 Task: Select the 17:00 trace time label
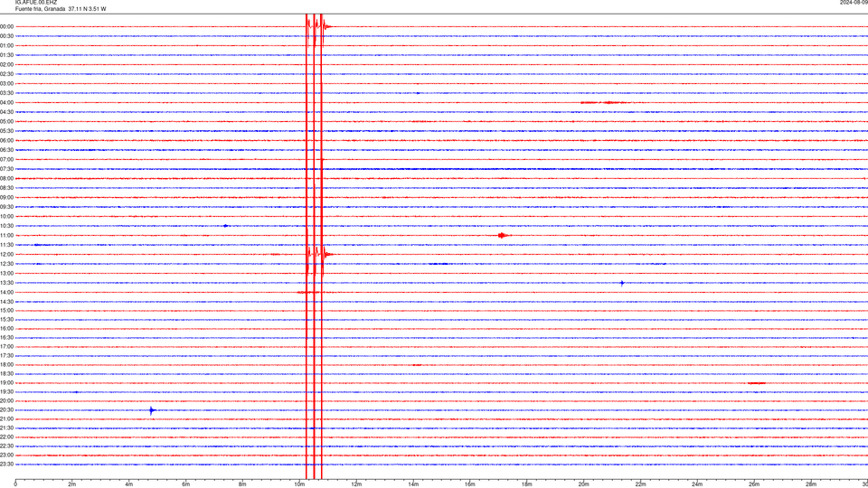[7, 346]
